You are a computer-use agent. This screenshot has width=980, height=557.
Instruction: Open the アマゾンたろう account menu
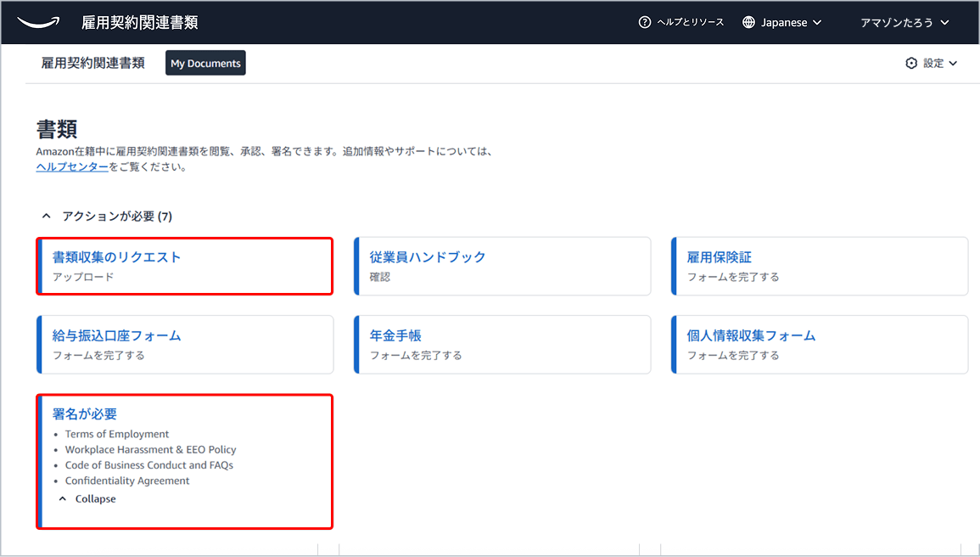[904, 22]
